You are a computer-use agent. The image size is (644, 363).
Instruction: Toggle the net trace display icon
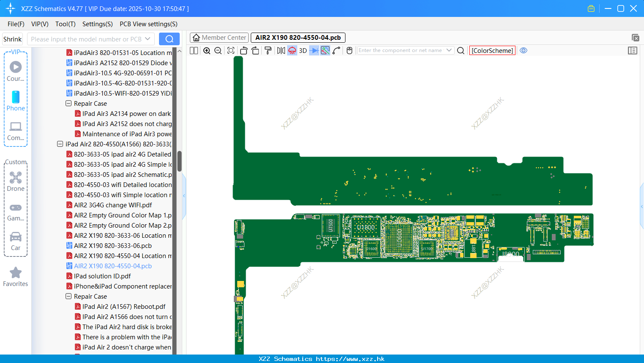[325, 50]
